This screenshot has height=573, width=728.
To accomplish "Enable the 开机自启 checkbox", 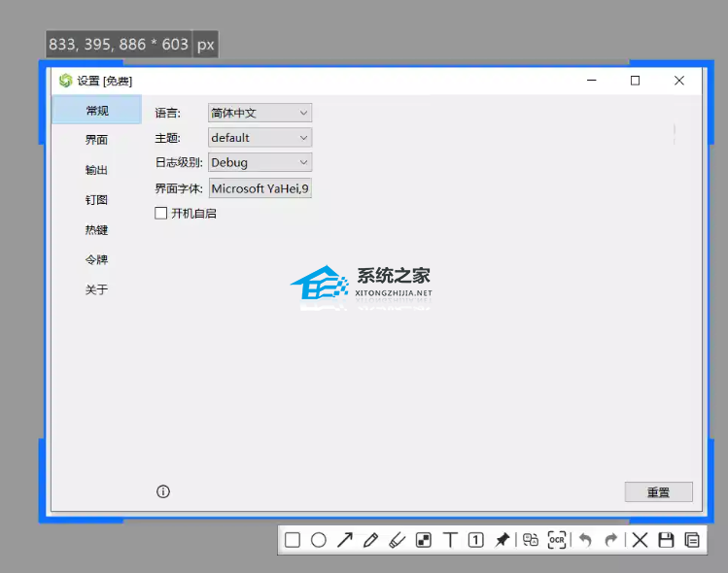I will coord(161,213).
